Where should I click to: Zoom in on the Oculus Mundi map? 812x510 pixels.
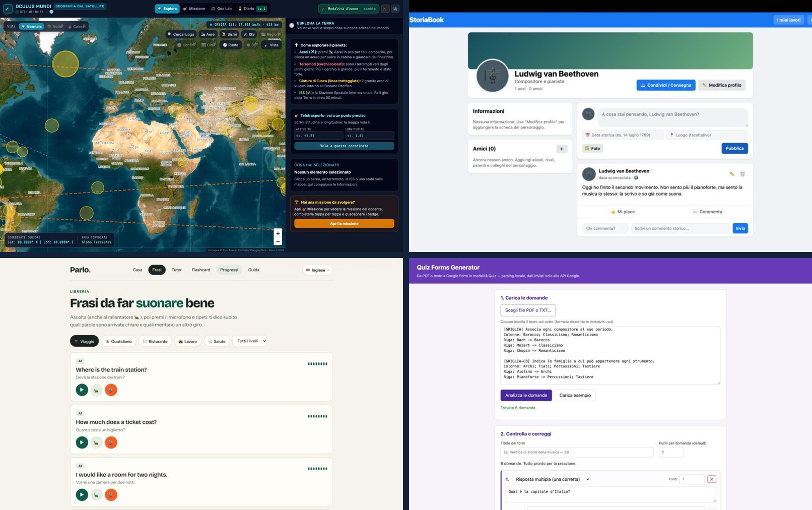(x=278, y=233)
